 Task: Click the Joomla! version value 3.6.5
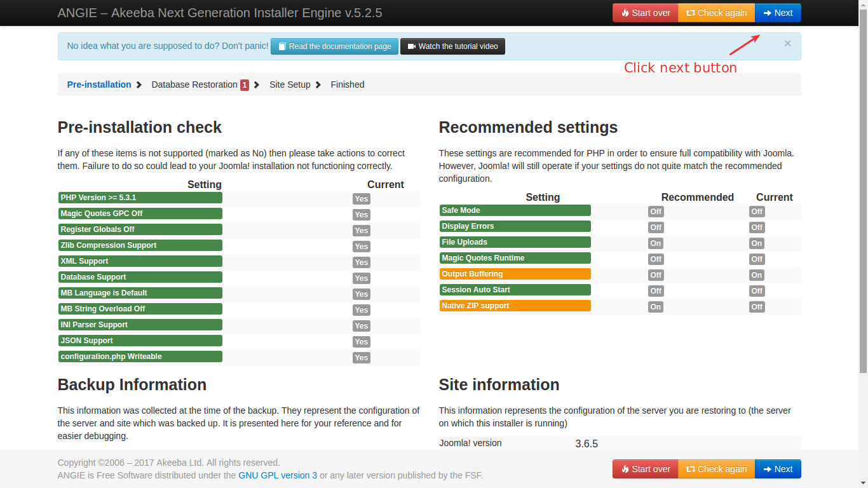(x=587, y=444)
